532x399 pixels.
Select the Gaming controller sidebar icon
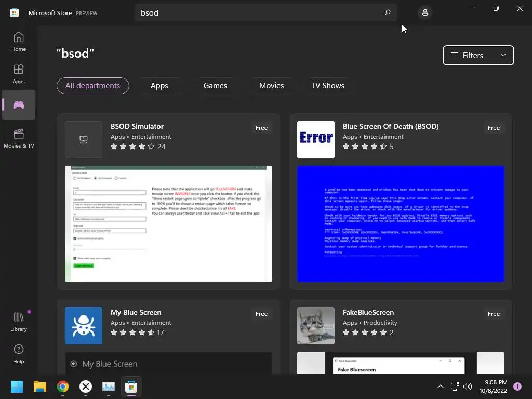19,105
